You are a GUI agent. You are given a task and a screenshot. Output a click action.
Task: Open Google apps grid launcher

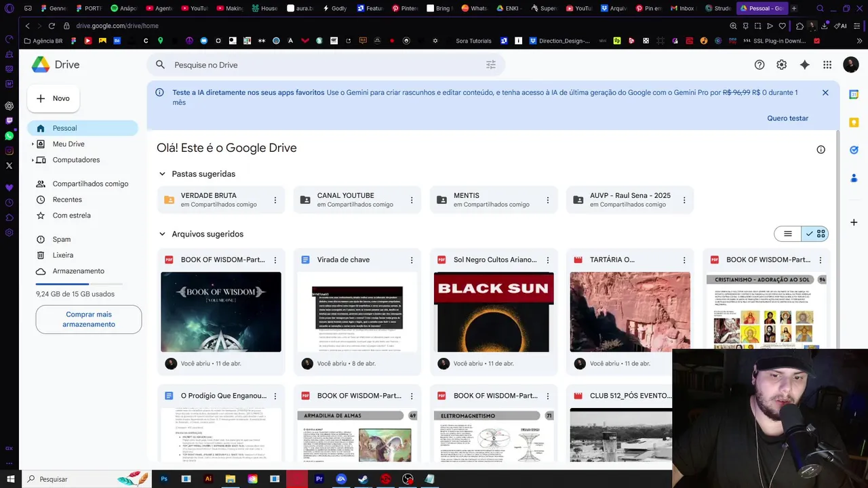[x=827, y=64]
